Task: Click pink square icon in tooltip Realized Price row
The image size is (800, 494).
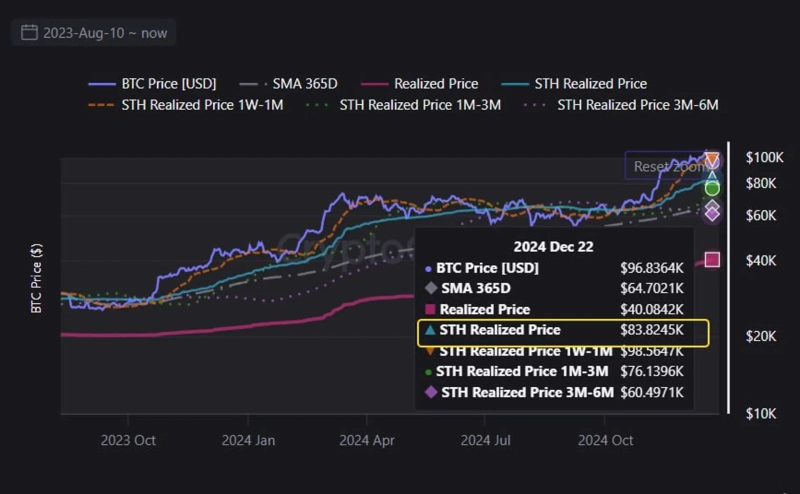Action: (430, 310)
